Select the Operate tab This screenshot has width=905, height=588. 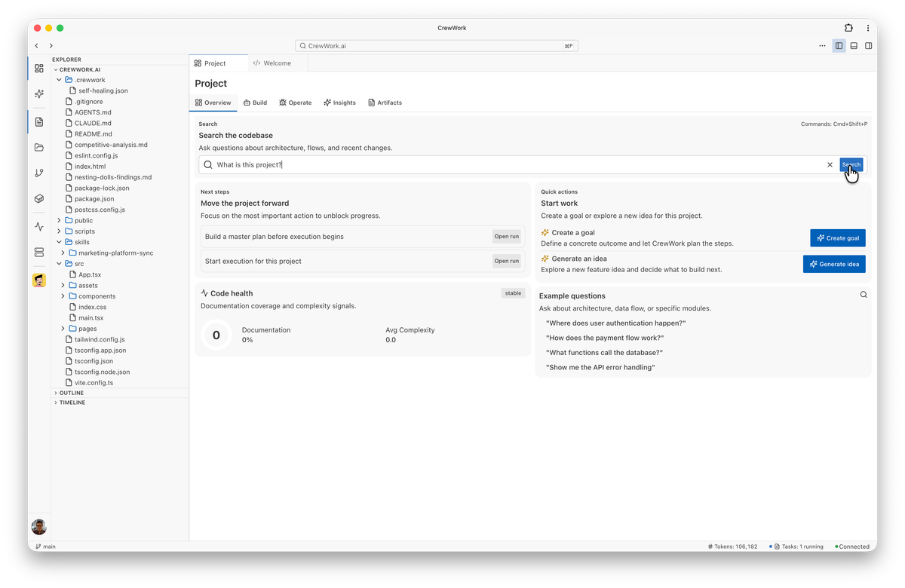click(295, 103)
